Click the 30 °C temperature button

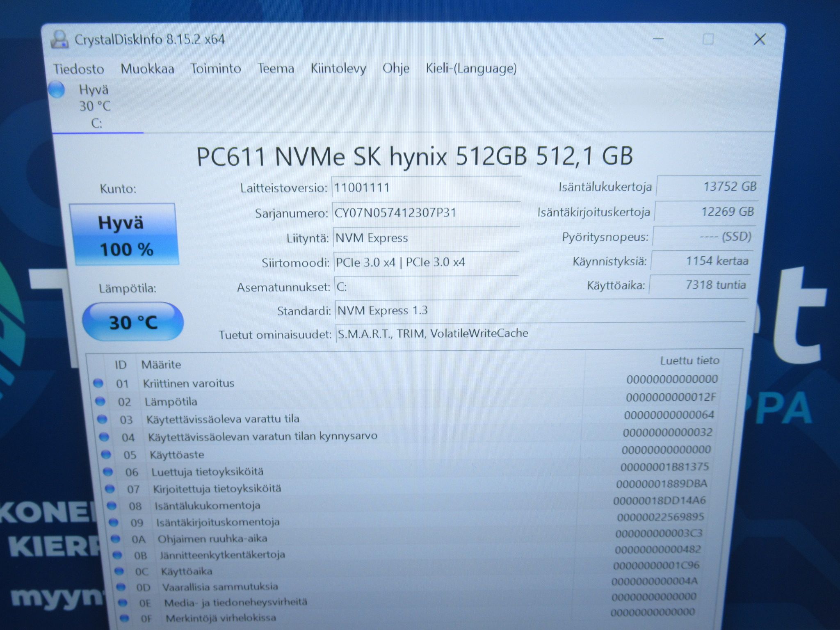click(133, 322)
